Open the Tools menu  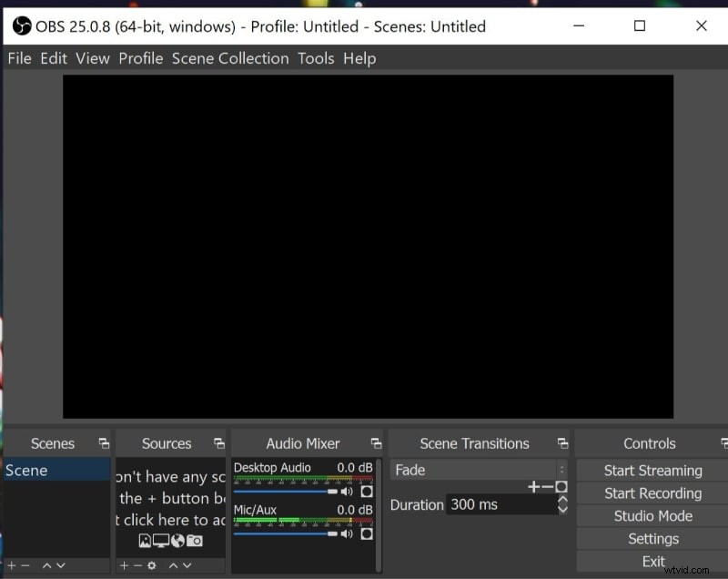(315, 57)
